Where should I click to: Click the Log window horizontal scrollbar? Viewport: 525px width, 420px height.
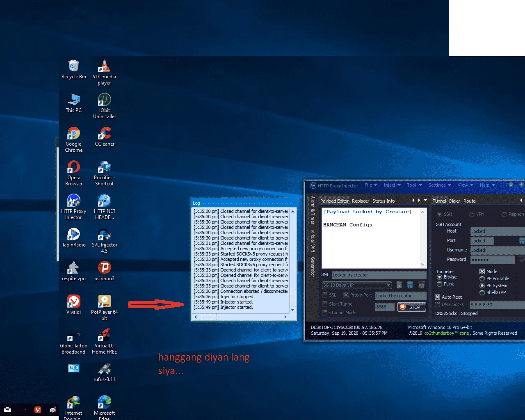click(x=240, y=317)
